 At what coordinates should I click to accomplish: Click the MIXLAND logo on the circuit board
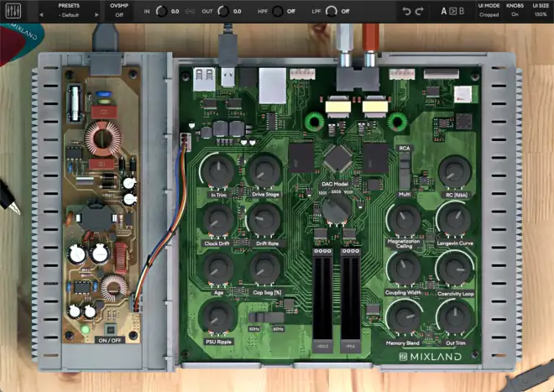tap(430, 357)
